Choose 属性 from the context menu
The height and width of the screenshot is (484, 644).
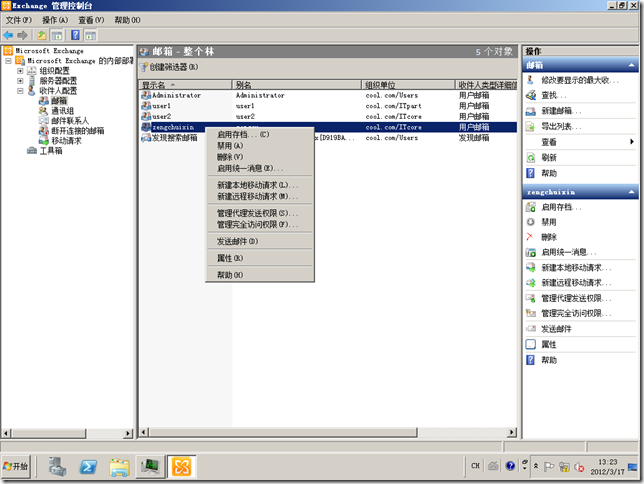229,258
